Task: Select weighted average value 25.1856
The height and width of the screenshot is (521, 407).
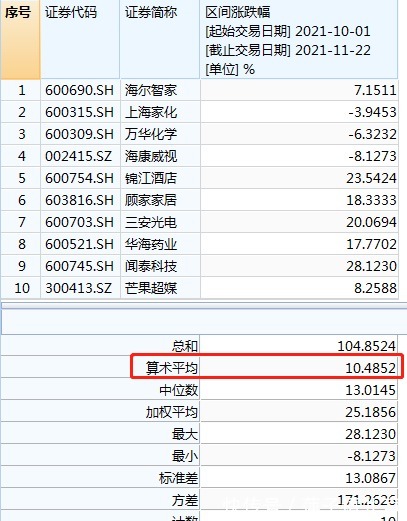Action: pos(370,412)
